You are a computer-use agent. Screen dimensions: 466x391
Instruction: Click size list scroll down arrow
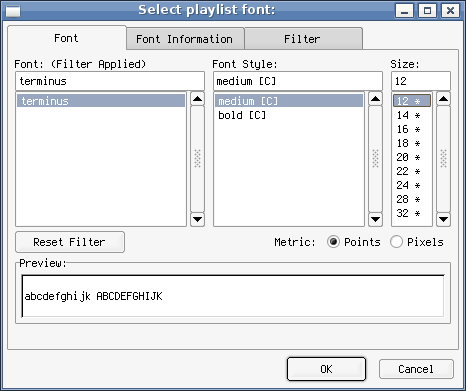(x=443, y=219)
